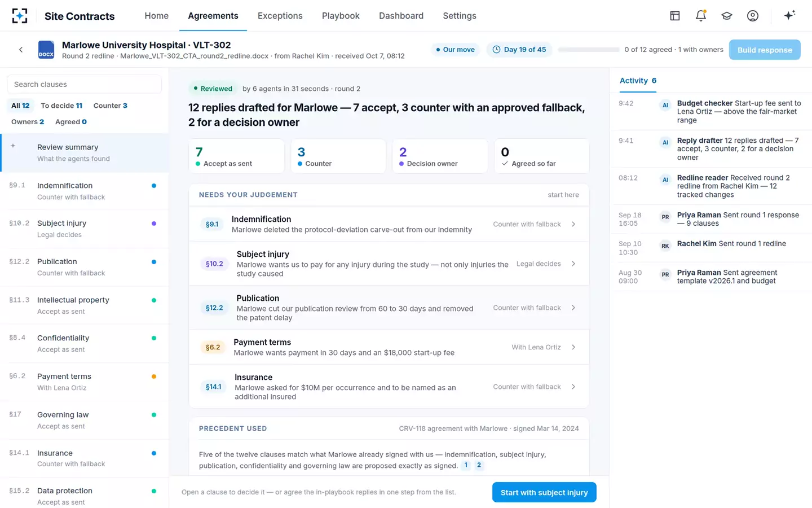Click the AI avatar for Redline reader
The height and width of the screenshot is (508, 812).
tap(665, 179)
